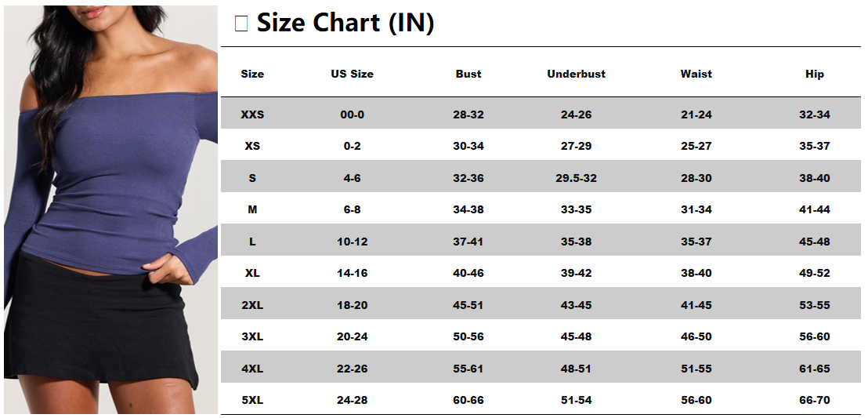Click bust value 55-61 in 4XL row

[468, 369]
